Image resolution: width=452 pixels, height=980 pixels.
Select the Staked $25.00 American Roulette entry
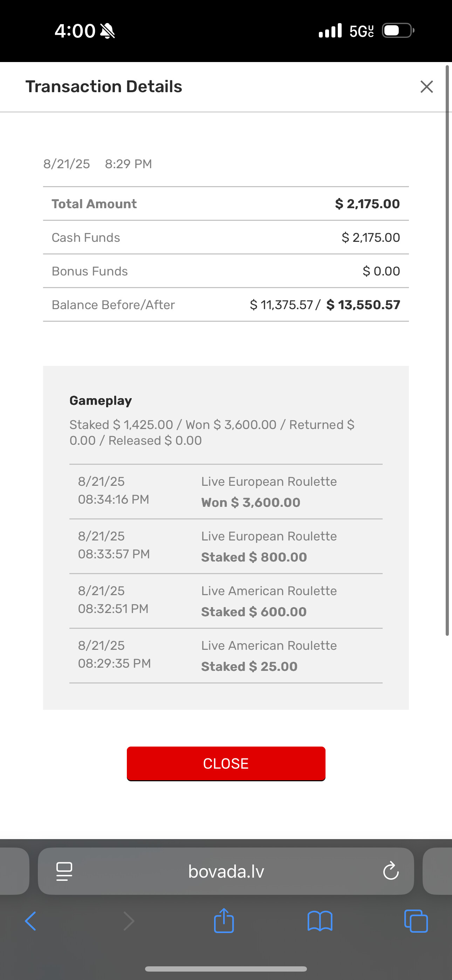226,656
